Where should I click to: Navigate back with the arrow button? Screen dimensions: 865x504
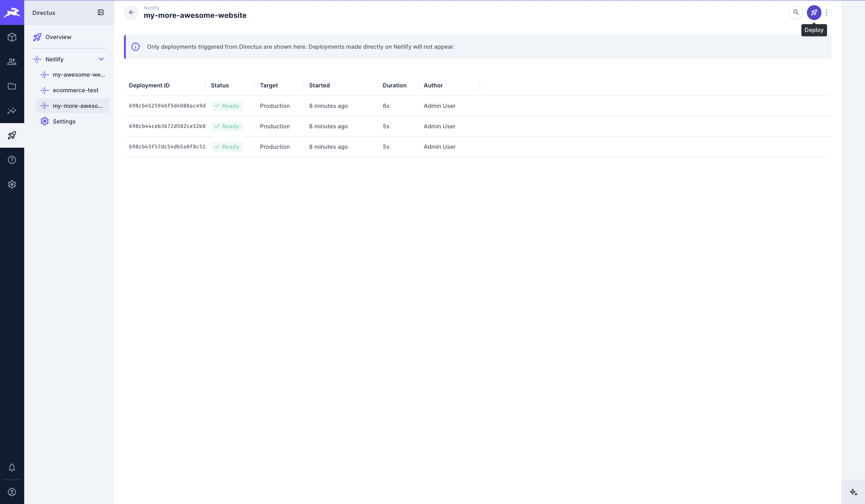point(131,12)
